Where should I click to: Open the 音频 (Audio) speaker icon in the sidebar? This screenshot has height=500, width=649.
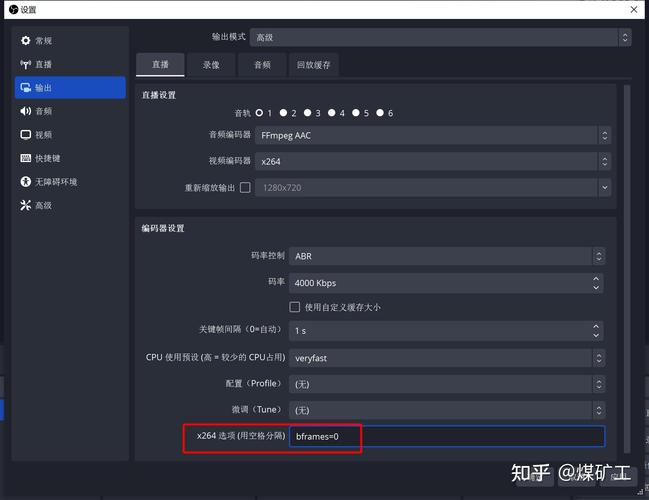(x=26, y=111)
